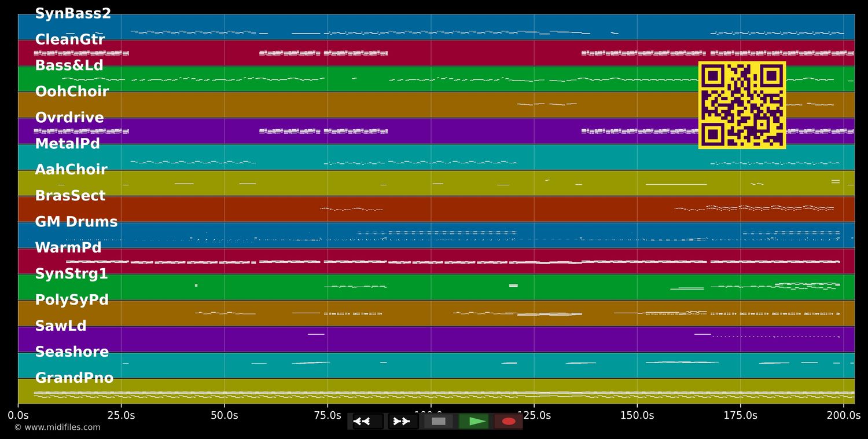
Task: Open the www.midifiles.com copyright link
Action: (x=57, y=427)
